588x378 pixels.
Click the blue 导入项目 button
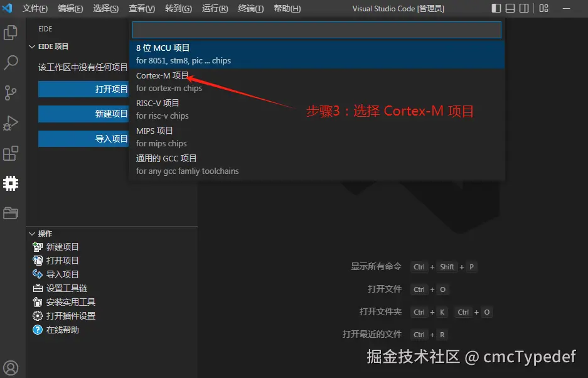(83, 139)
